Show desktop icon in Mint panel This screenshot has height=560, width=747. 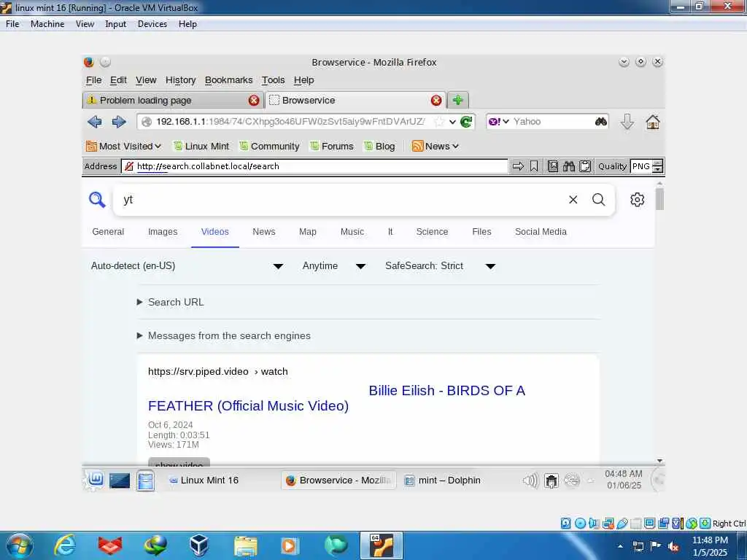pyautogui.click(x=120, y=480)
